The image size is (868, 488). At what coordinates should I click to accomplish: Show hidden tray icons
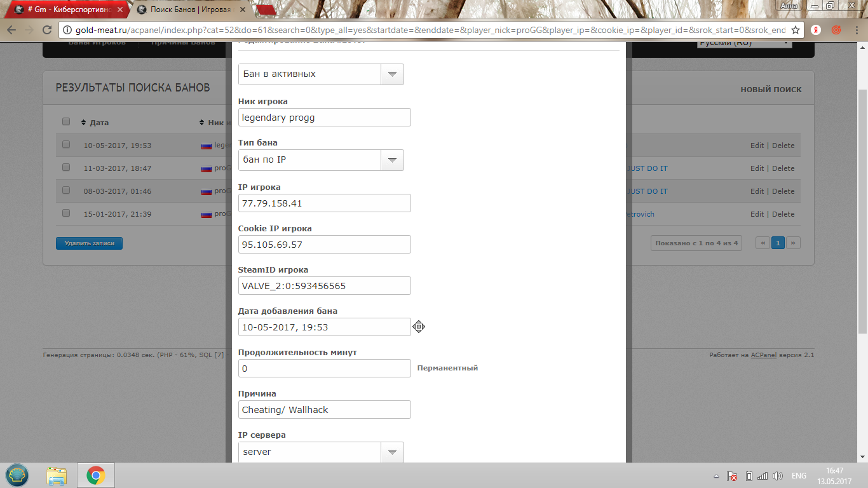tap(717, 476)
